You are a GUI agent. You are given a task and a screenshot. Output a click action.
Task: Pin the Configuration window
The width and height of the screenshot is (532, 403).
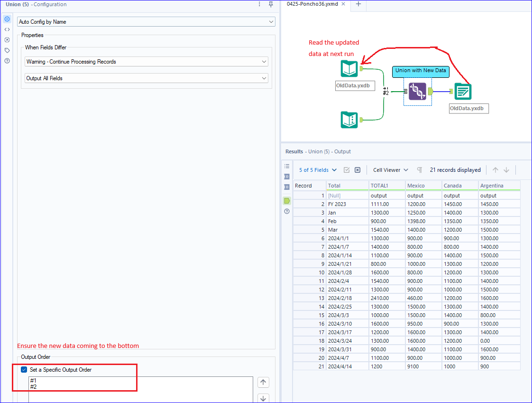[271, 4]
